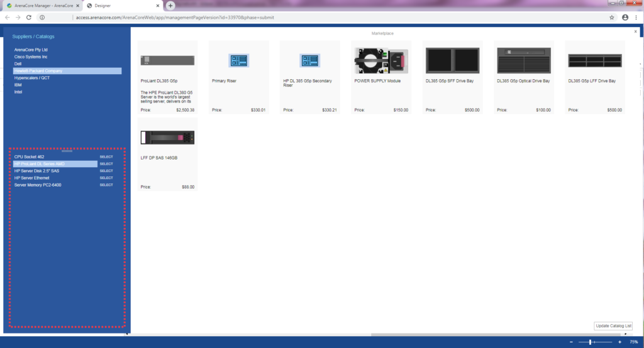644x348 pixels.
Task: Close the Designer tab
Action: [158, 6]
